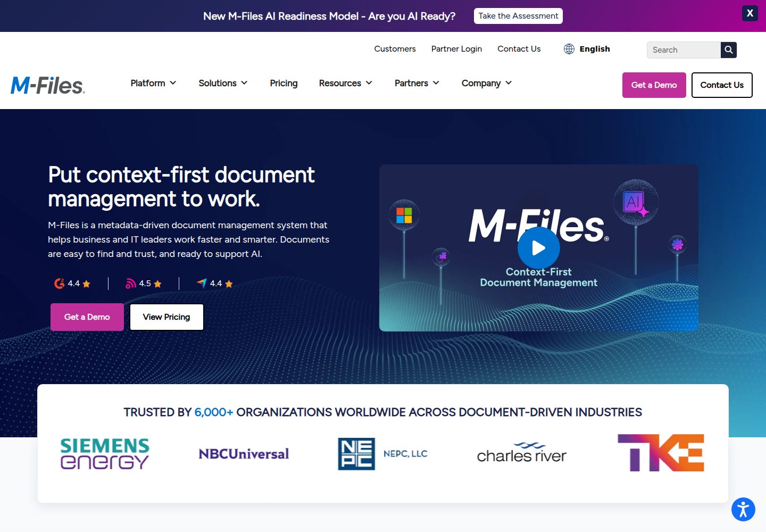Click the Microsoft logo bubble in video

(404, 215)
